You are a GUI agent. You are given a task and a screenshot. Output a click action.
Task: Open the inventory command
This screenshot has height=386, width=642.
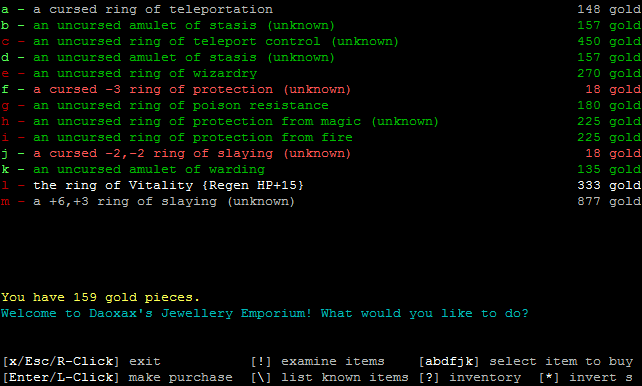(x=470, y=377)
